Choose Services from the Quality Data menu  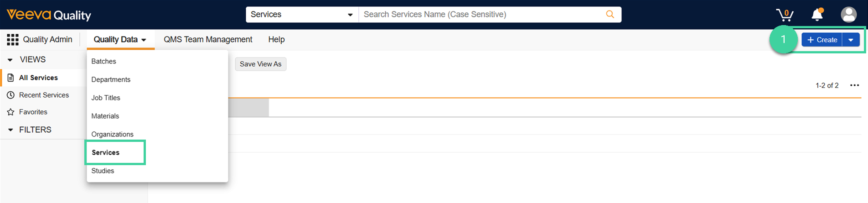click(x=106, y=152)
